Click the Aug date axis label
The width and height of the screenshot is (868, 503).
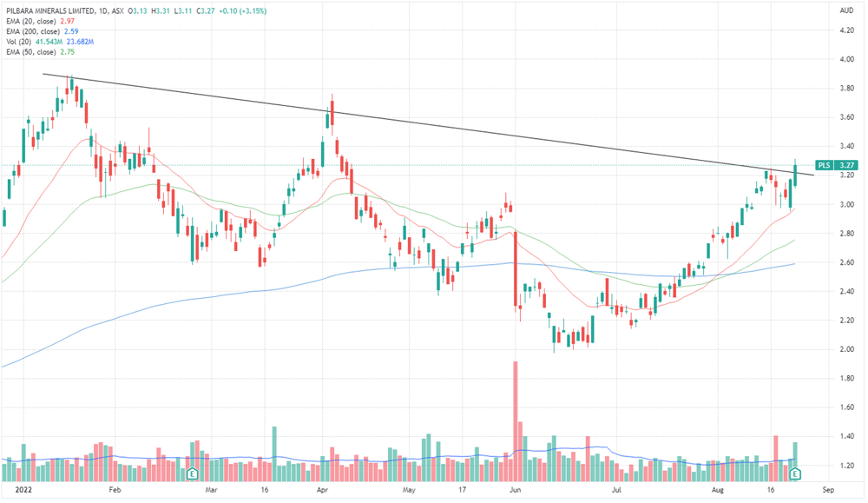(718, 490)
